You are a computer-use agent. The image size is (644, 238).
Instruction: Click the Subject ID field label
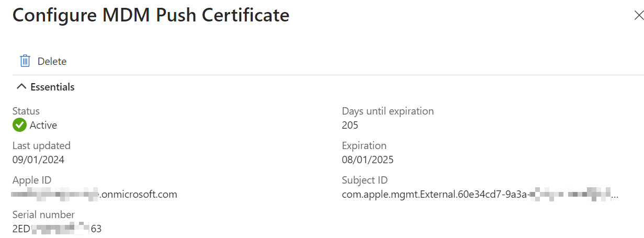click(365, 180)
